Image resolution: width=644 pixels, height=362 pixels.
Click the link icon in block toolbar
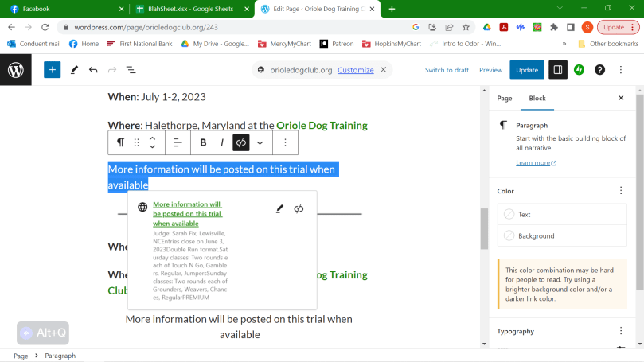tap(241, 142)
